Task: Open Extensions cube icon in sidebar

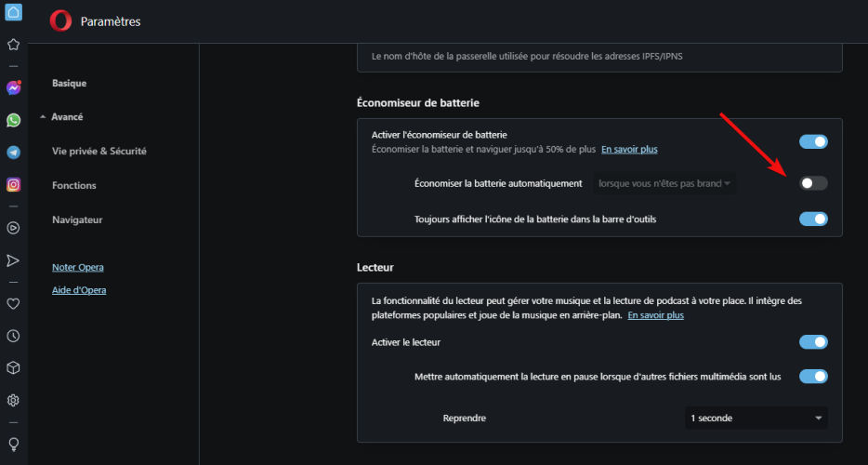Action: pos(13,368)
